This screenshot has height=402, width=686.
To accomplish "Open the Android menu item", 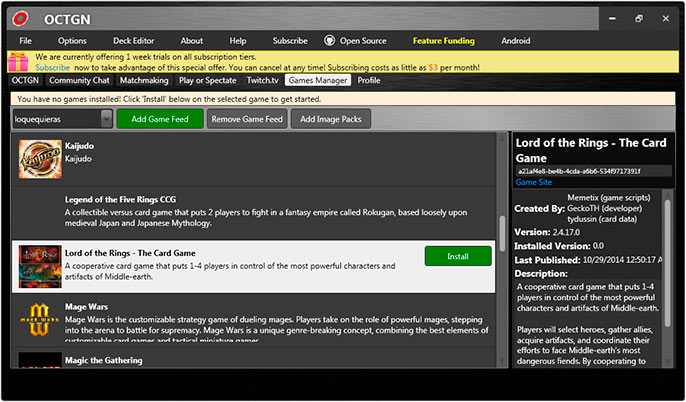I will click(516, 41).
